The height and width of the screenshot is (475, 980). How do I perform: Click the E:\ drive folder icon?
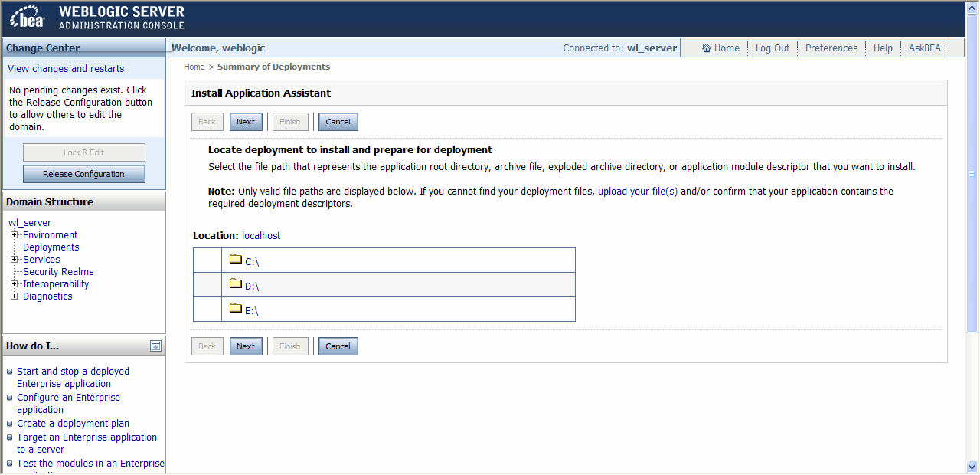tap(236, 308)
